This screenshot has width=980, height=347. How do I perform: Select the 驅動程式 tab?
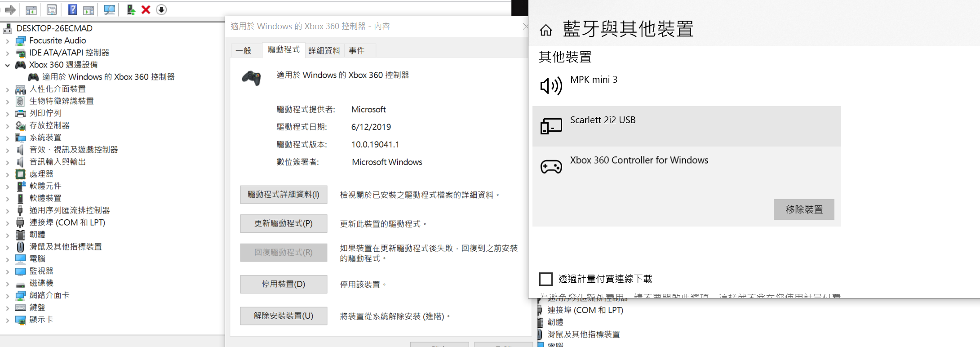pyautogui.click(x=284, y=49)
